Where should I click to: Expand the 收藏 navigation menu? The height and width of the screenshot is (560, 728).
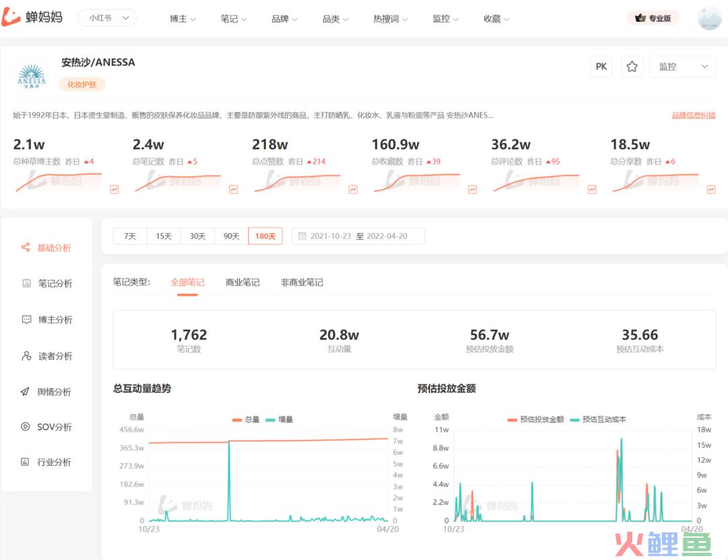coord(496,19)
